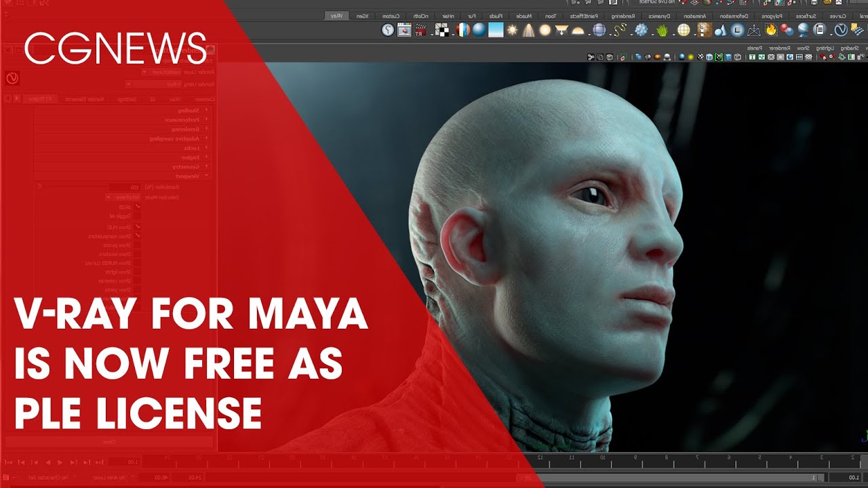Expand the Performance rollout
This screenshot has width=868, height=488.
click(123, 119)
